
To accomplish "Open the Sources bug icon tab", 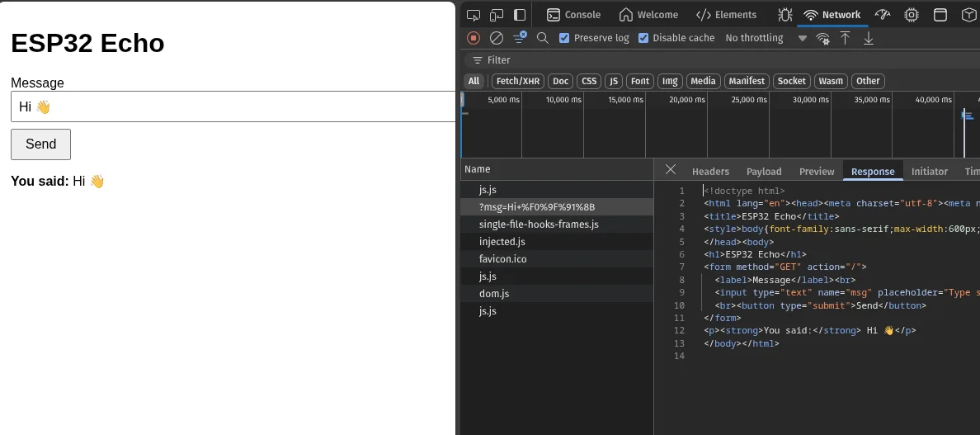I will 784,15.
